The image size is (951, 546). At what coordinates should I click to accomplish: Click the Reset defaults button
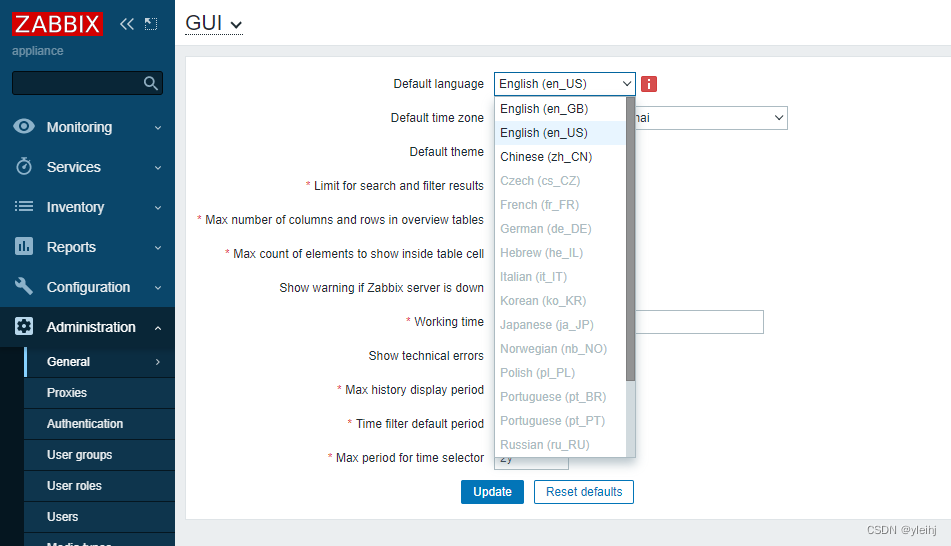click(583, 492)
